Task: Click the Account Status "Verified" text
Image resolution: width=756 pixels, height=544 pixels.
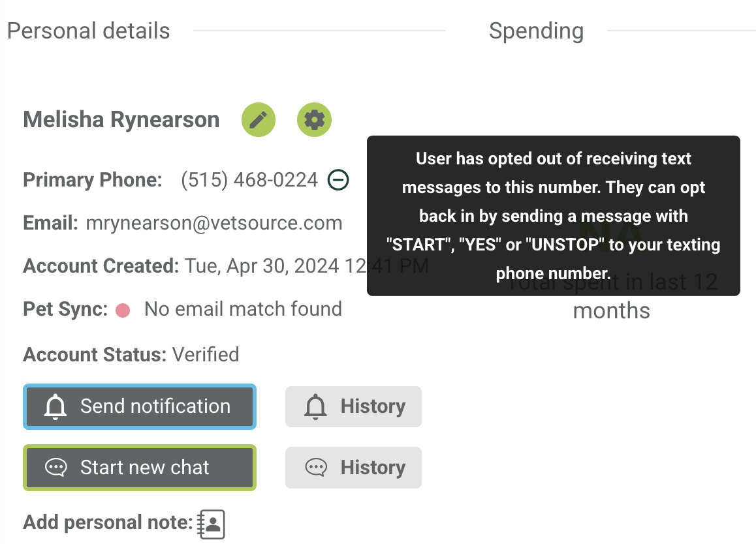Action: point(206,355)
